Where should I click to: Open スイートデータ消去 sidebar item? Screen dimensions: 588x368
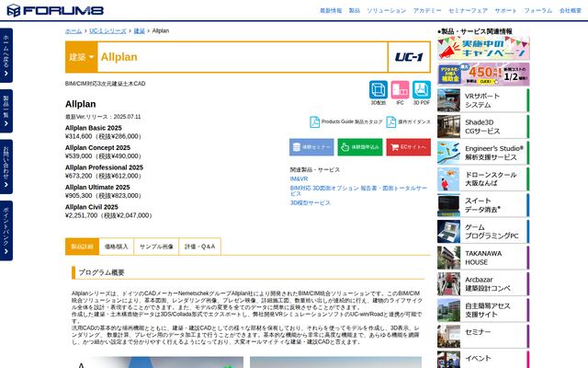pyautogui.click(x=483, y=205)
